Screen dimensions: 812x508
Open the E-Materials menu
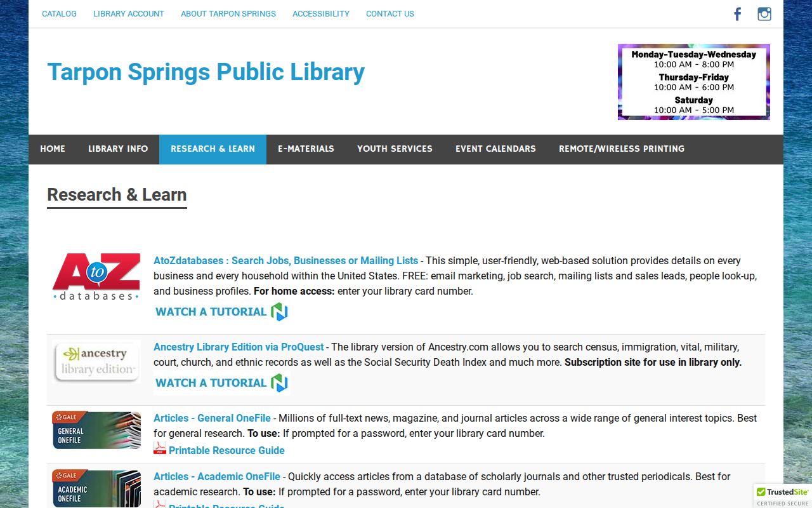306,149
